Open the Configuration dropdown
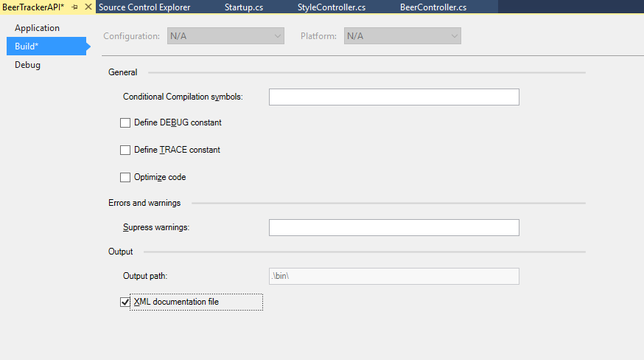644x360 pixels. (225, 36)
